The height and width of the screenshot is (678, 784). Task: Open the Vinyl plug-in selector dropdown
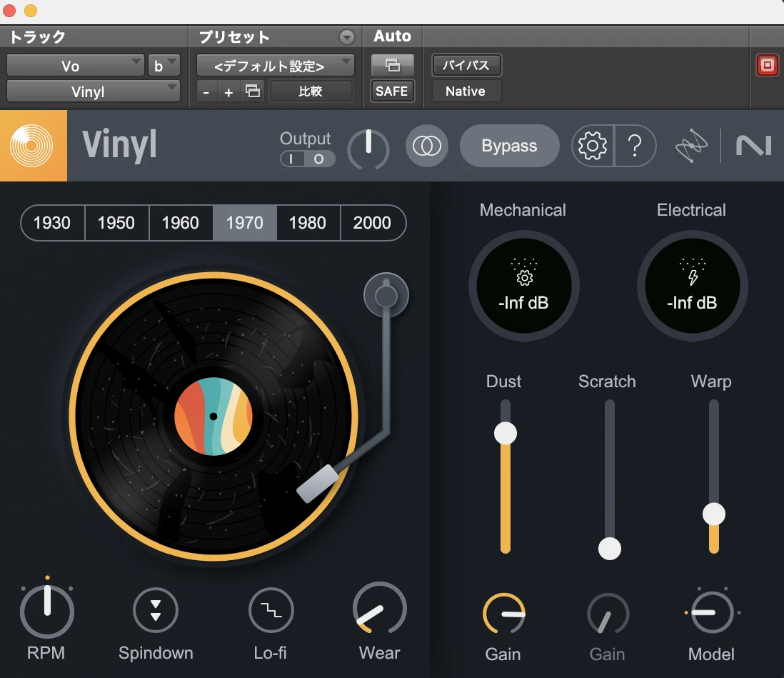[x=93, y=91]
